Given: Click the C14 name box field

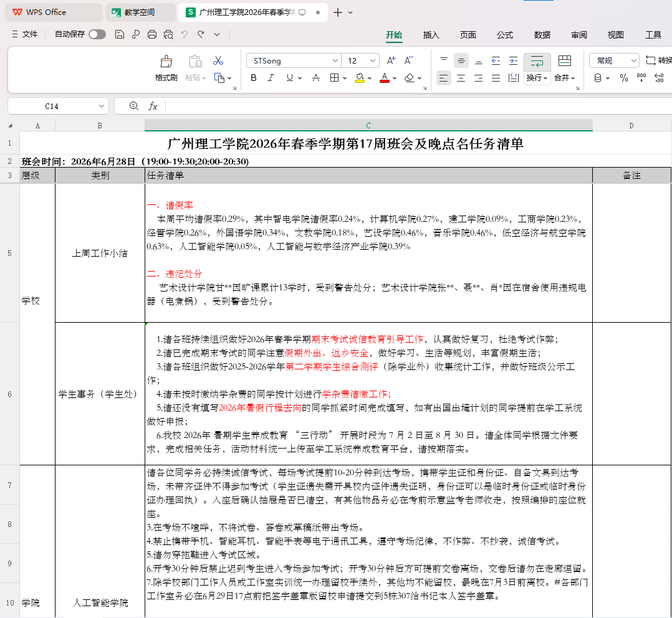Looking at the screenshot, I should point(59,106).
